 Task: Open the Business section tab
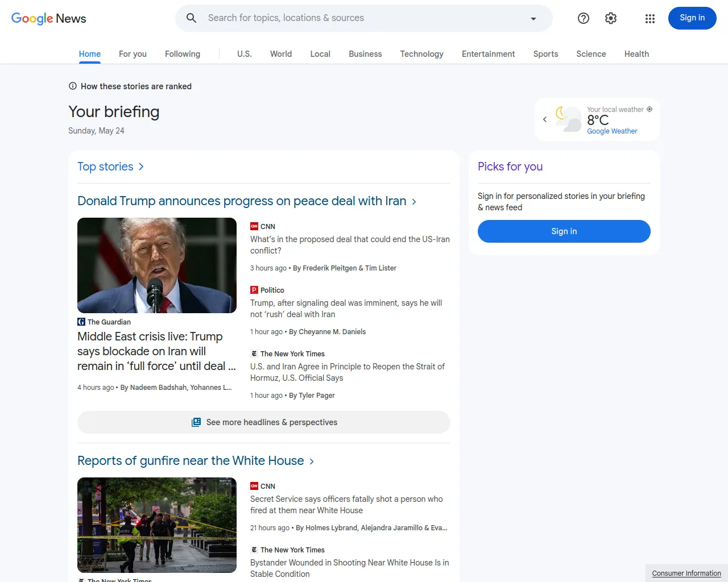coord(365,54)
